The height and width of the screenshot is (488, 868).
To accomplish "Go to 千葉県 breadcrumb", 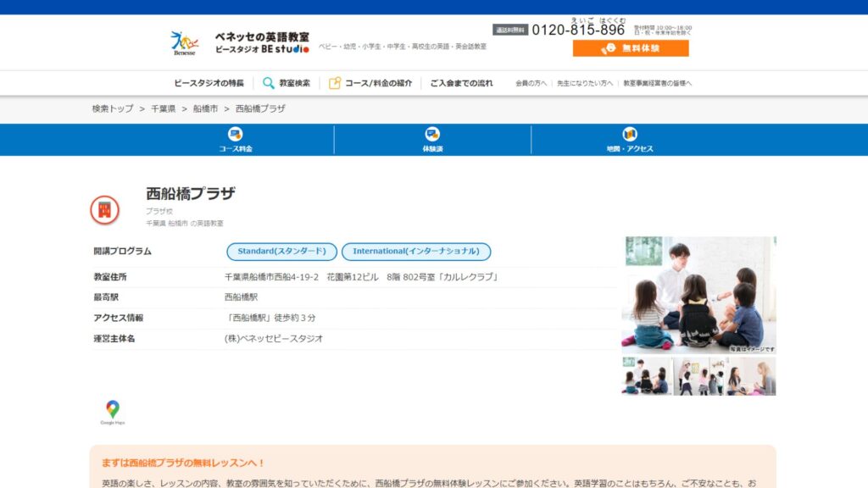I will pyautogui.click(x=164, y=109).
